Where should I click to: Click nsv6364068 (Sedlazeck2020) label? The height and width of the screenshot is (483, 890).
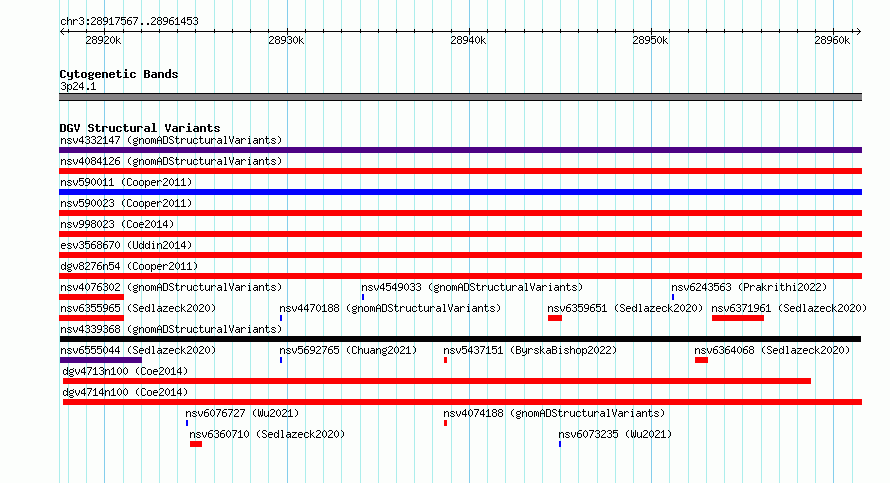[x=772, y=350]
